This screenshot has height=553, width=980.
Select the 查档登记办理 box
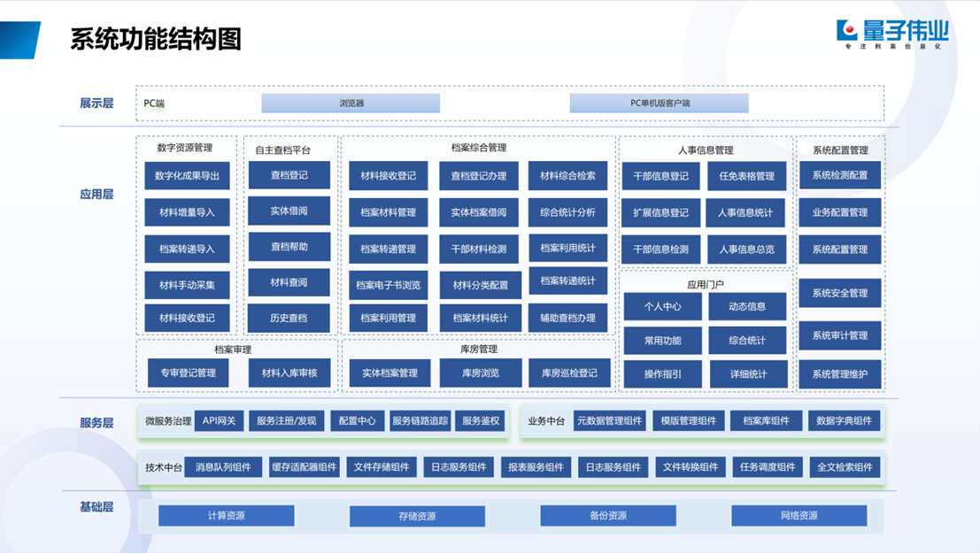pyautogui.click(x=479, y=176)
